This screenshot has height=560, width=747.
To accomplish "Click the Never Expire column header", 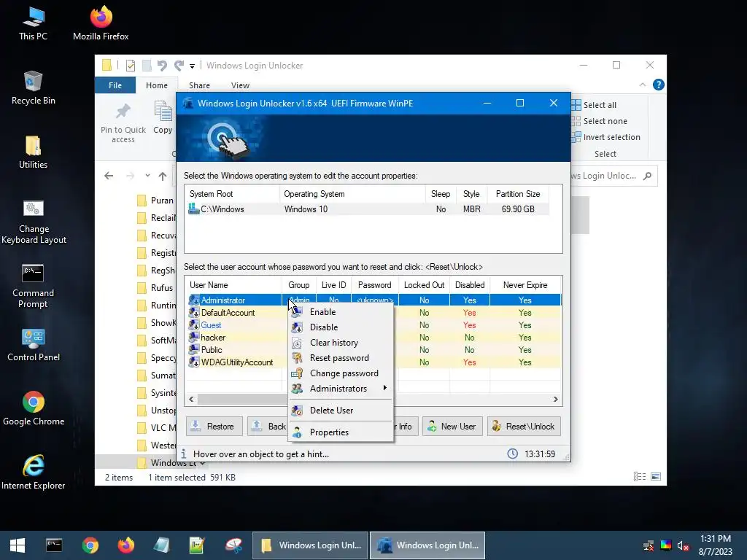I will (x=525, y=285).
